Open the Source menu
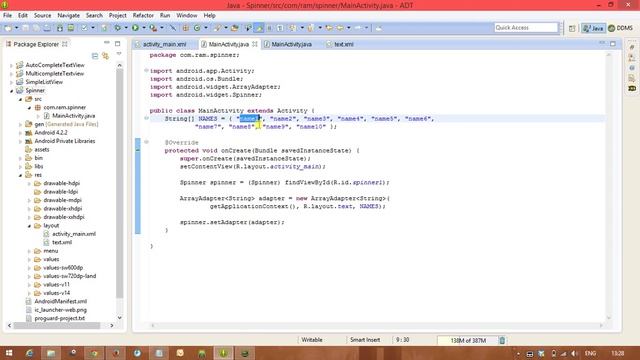This screenshot has width=640, height=360. [x=42, y=16]
